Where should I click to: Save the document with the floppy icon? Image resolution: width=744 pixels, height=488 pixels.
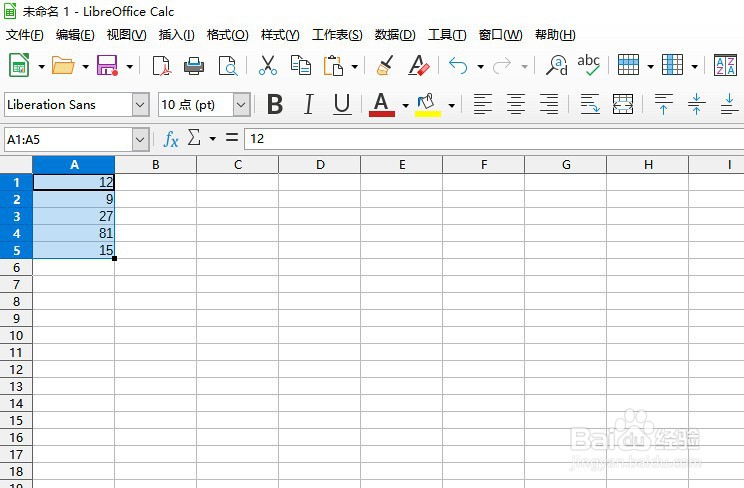coord(107,66)
